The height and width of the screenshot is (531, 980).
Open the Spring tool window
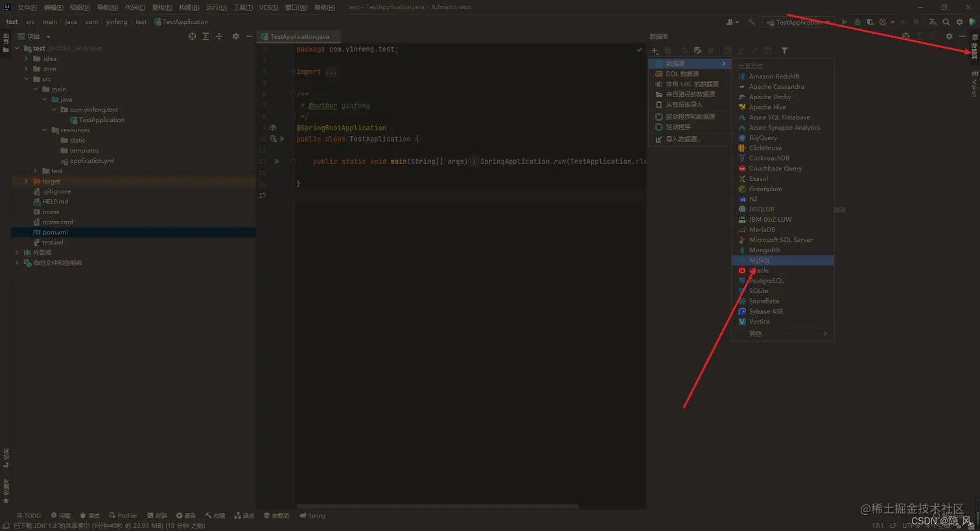pos(312,516)
